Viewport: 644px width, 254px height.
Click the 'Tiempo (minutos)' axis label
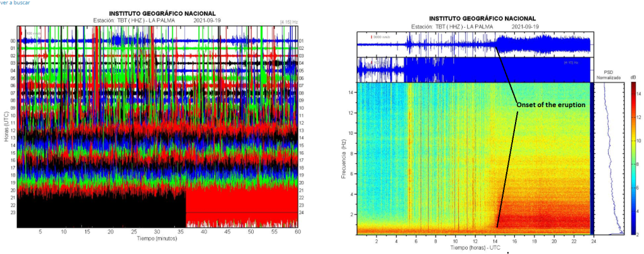click(157, 239)
